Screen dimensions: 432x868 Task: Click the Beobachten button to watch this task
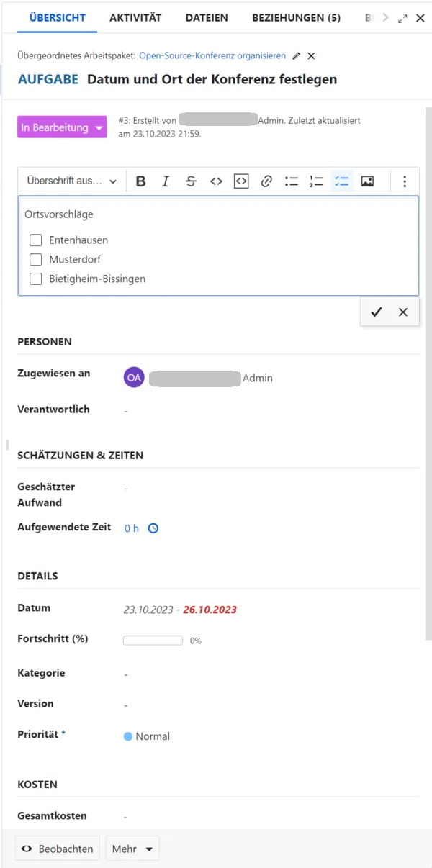tap(57, 849)
